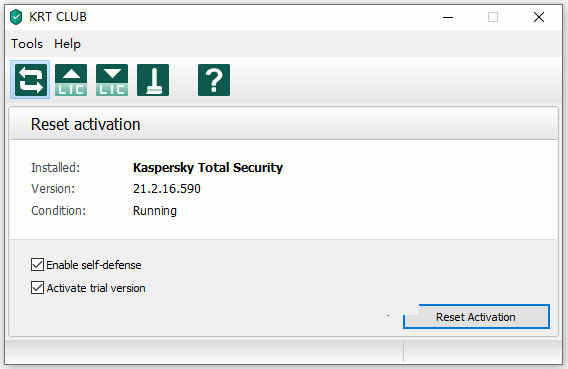Click the Running condition status text
Screen dimensions: 568x369
[x=155, y=210]
